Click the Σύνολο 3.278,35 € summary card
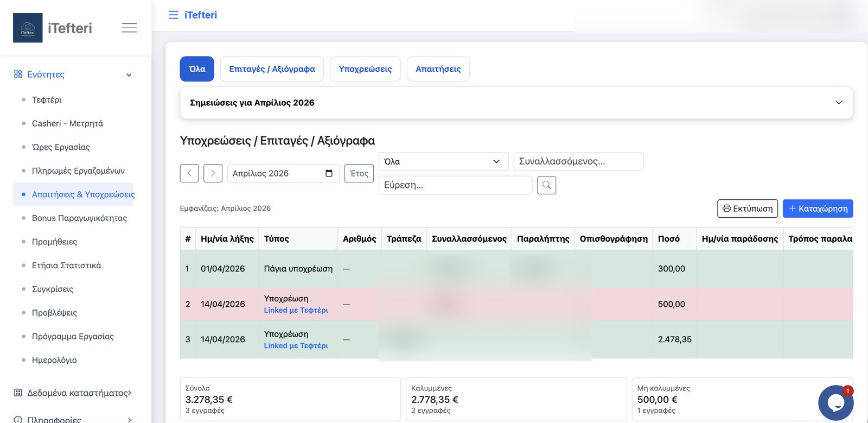This screenshot has height=423, width=868. (290, 399)
